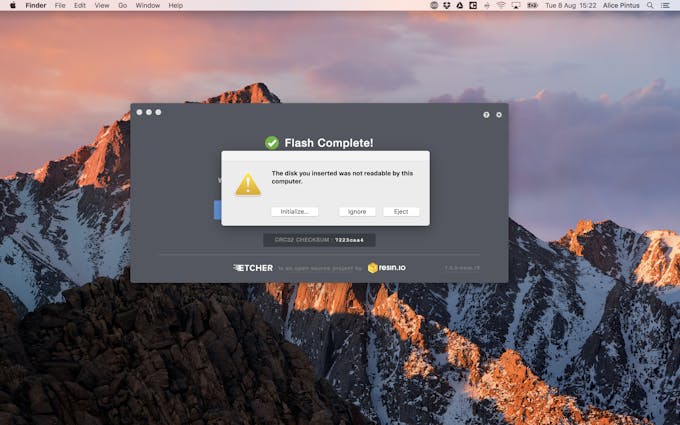This screenshot has height=425, width=680.
Task: Click the CRC32 checksum value 7223caa4
Action: click(x=349, y=240)
